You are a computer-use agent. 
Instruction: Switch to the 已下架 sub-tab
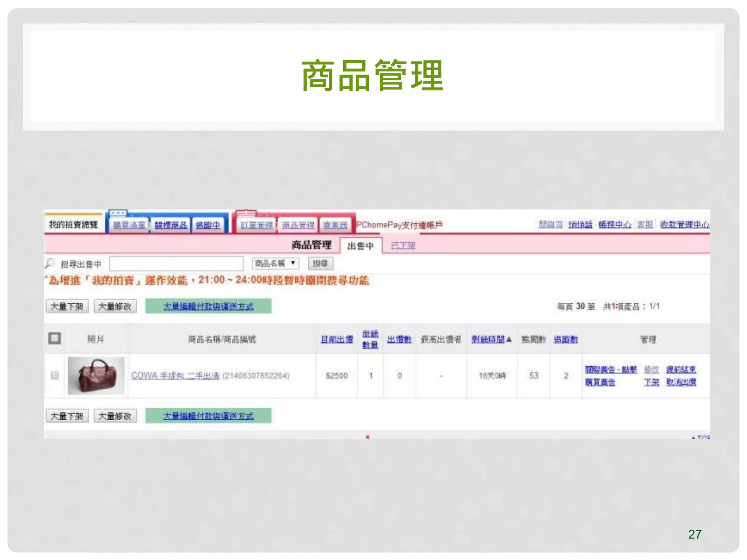[x=403, y=245]
